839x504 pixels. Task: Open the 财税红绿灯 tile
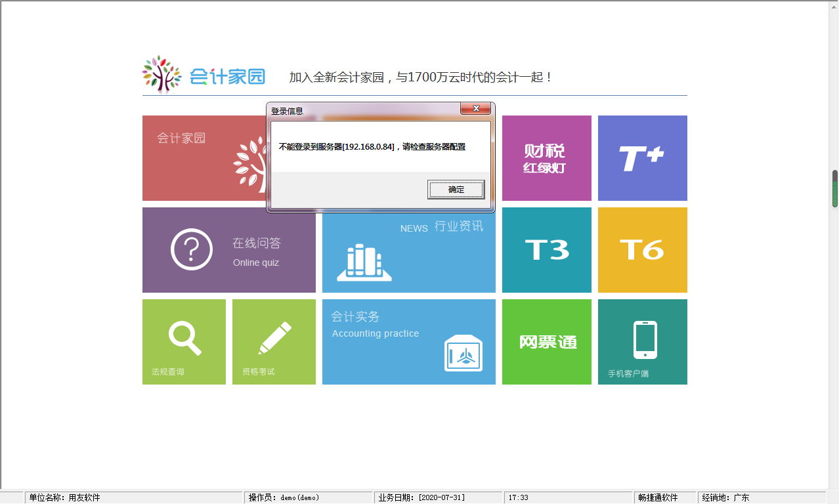(x=547, y=158)
